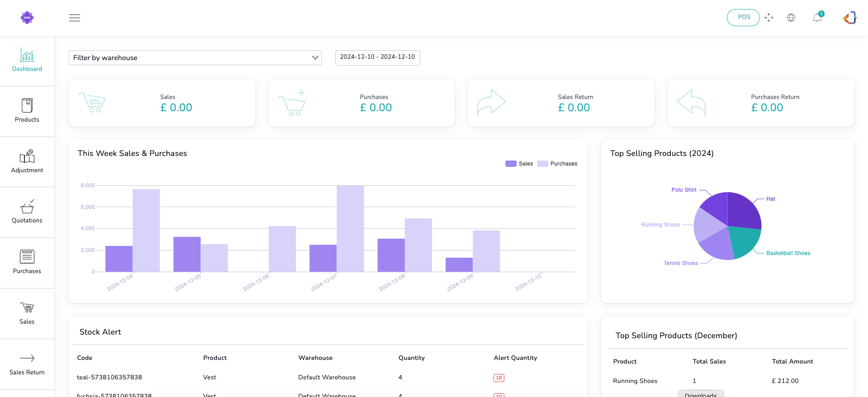Screen dimensions: 868x397
Task: Click the app logo in header
Action: 27,18
